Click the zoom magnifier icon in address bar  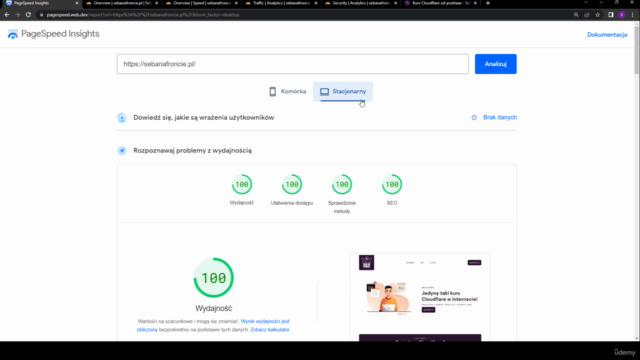tap(576, 15)
